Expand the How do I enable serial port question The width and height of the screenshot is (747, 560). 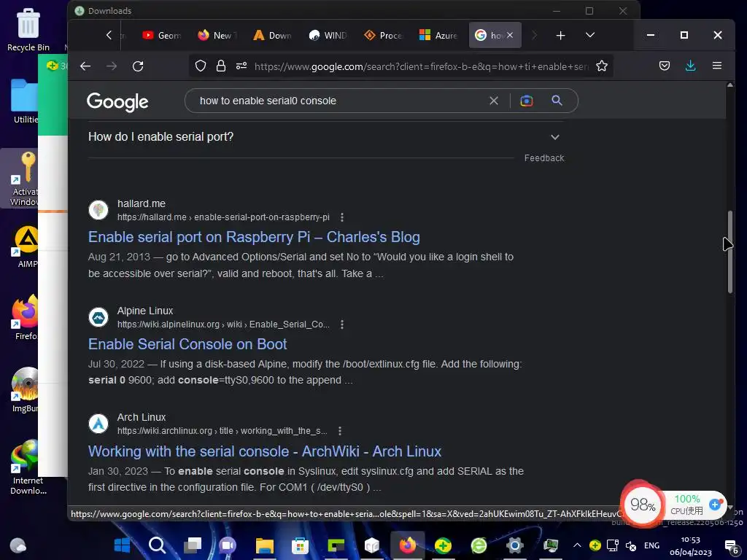coord(325,137)
